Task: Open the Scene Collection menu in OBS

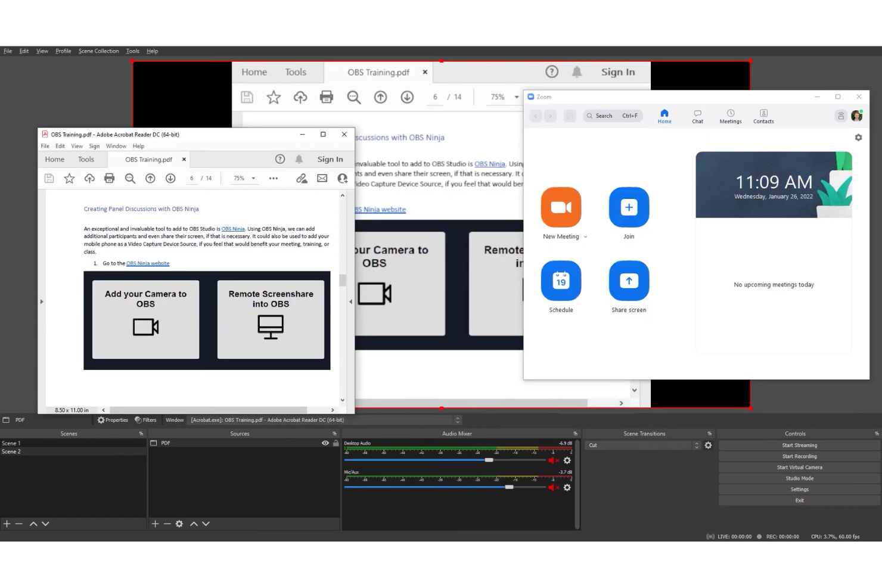Action: point(99,51)
